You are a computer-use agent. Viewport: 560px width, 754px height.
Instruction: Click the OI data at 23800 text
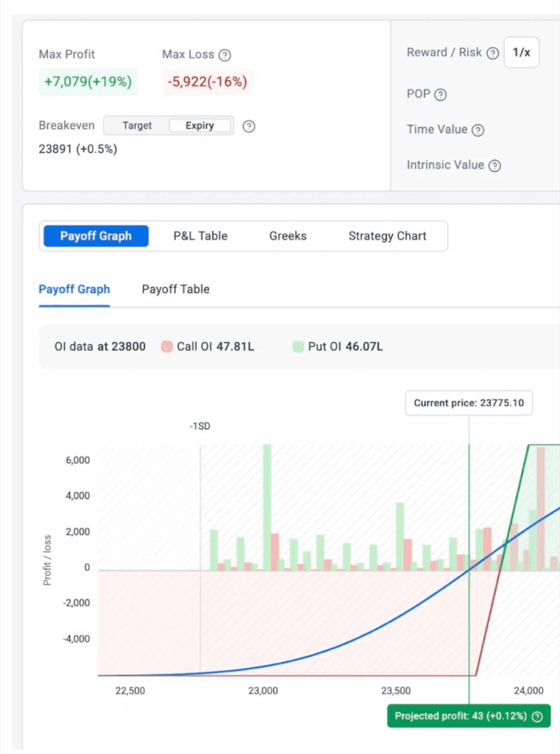click(100, 347)
